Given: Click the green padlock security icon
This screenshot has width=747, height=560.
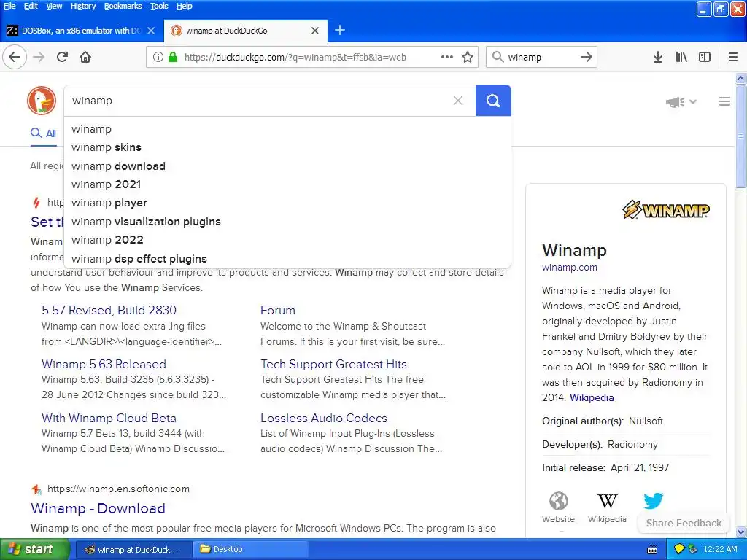Looking at the screenshot, I should tap(173, 57).
